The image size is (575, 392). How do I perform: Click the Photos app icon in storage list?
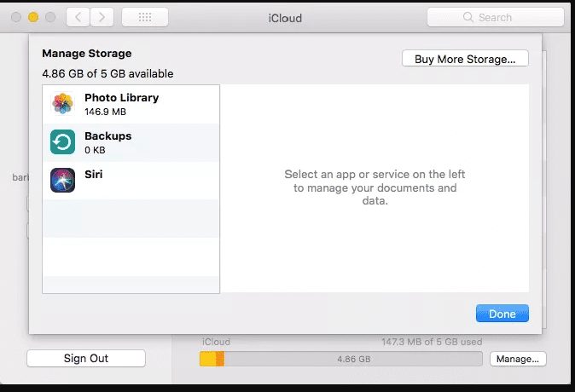pyautogui.click(x=63, y=104)
